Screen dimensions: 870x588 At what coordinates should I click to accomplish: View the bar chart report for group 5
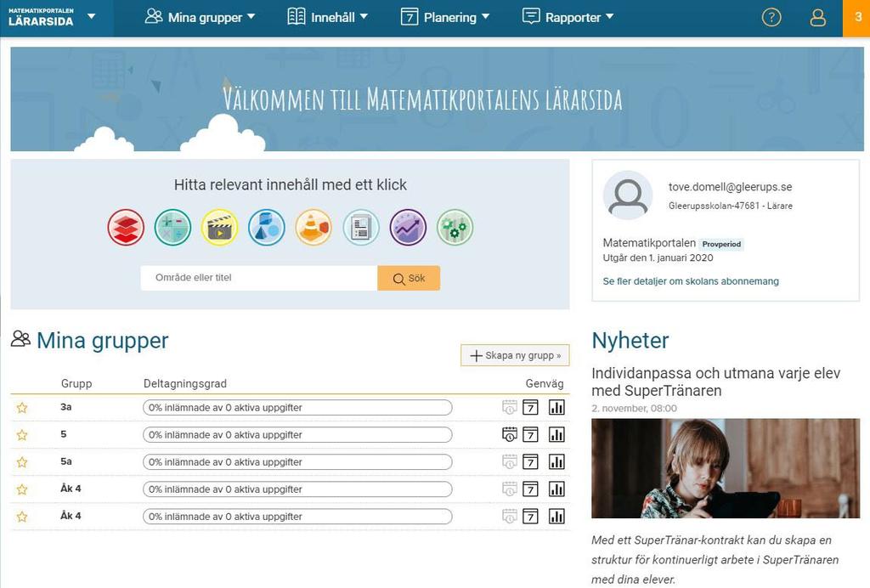[556, 434]
